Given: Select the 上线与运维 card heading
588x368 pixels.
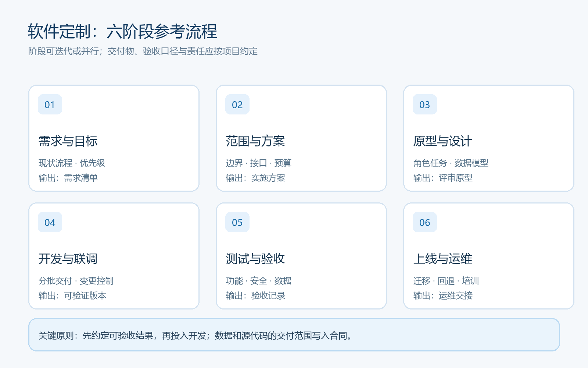Looking at the screenshot, I should [x=443, y=259].
